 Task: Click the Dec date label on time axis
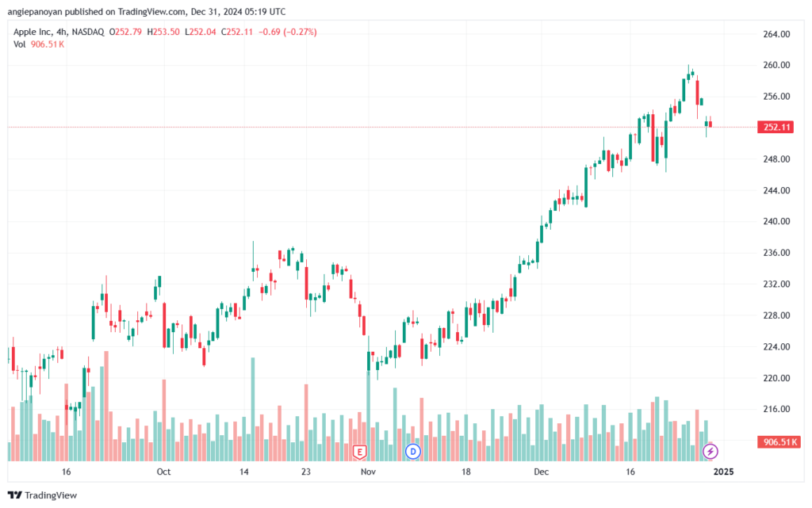541,472
